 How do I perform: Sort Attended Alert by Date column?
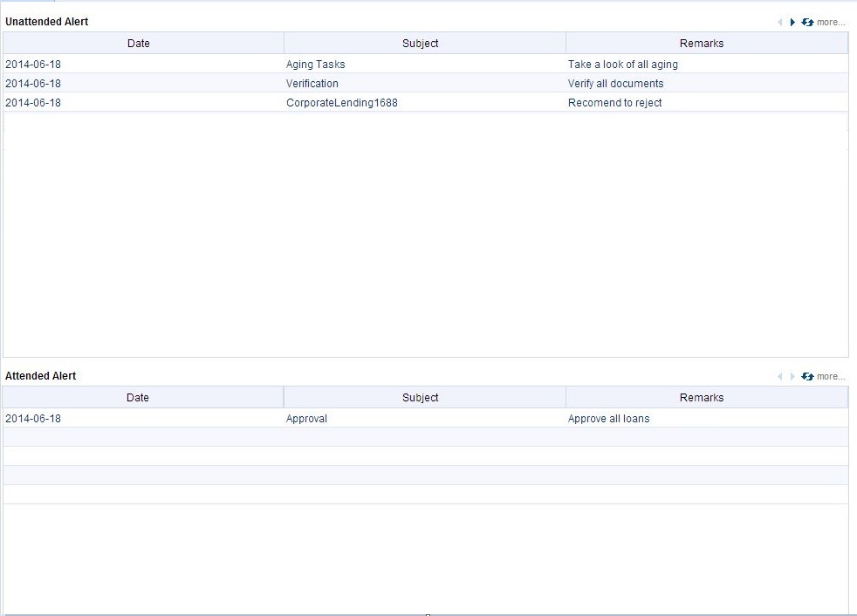point(142,397)
